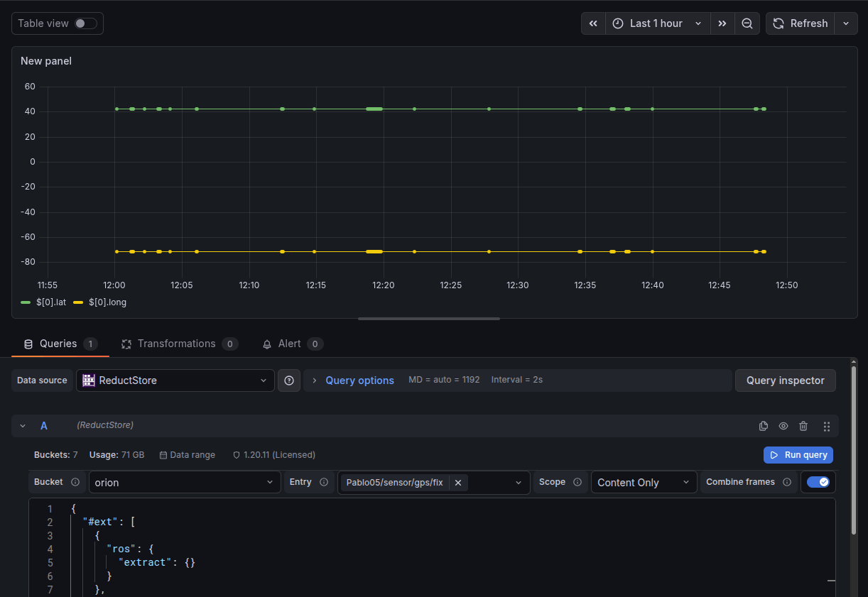This screenshot has width=868, height=597.
Task: Open the ReductStore data source dropdown
Action: tap(175, 380)
